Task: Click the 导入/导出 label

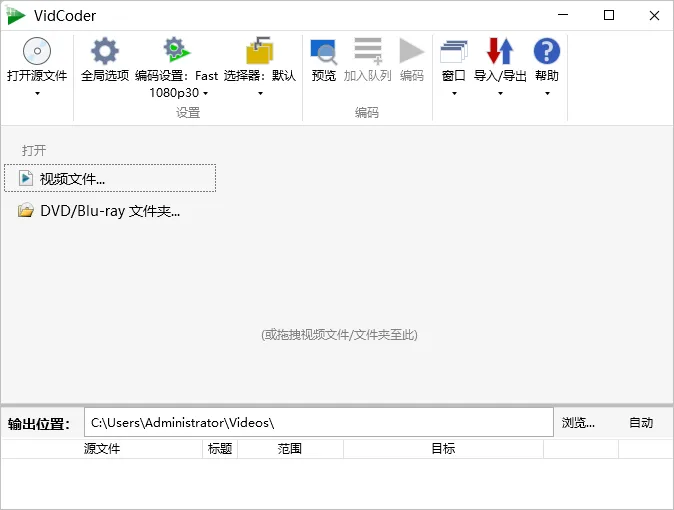Action: tap(500, 76)
